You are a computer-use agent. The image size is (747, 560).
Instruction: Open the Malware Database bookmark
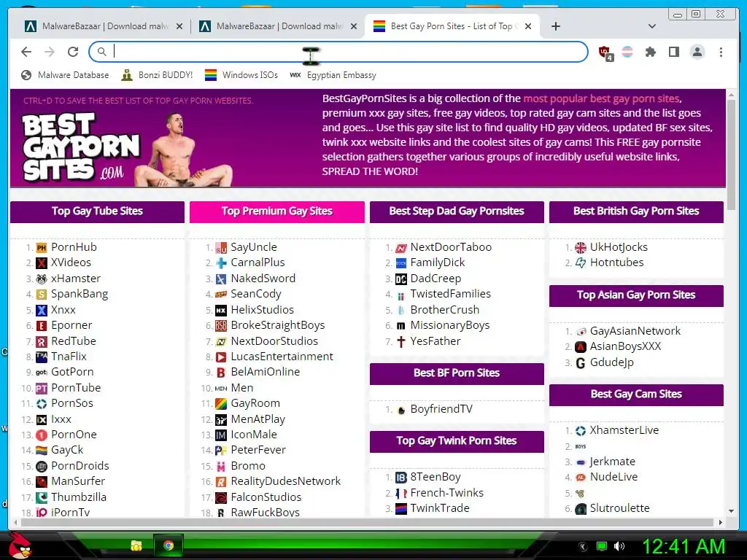tap(65, 75)
